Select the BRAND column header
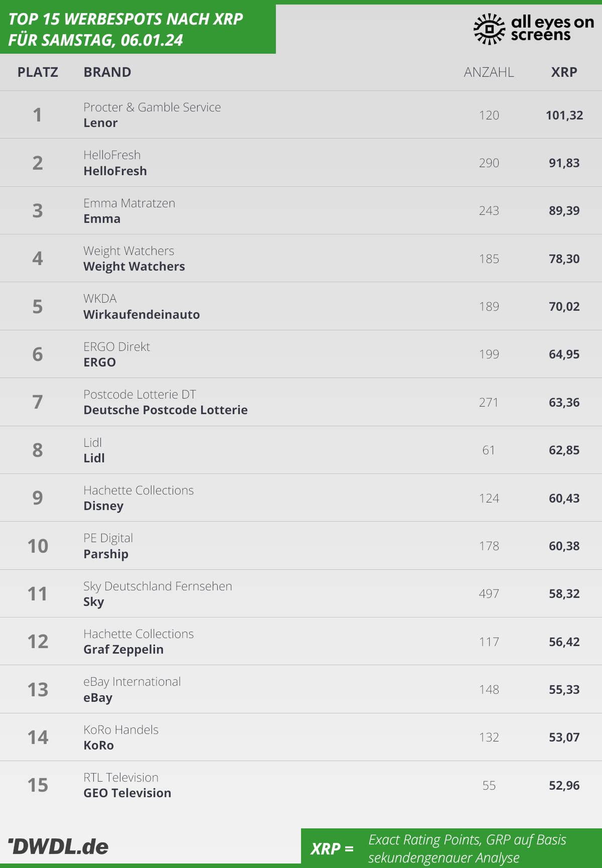Viewport: 602px width, 868px height. (107, 72)
